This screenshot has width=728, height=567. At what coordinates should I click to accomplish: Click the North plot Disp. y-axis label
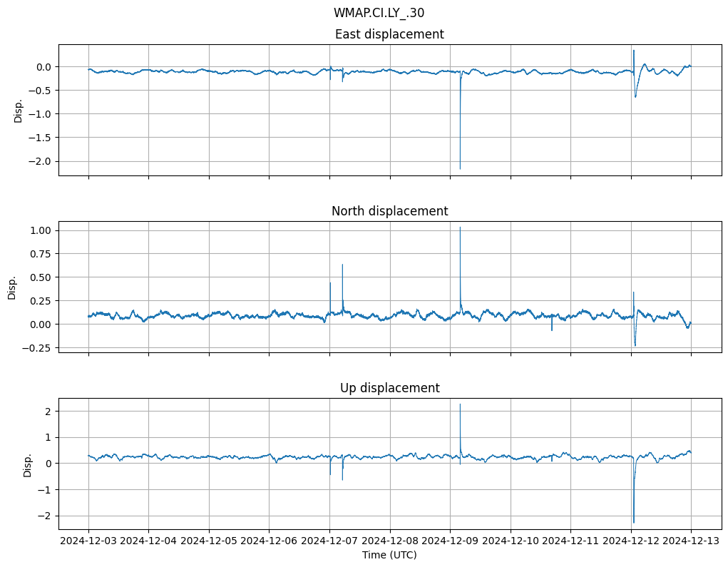pyautogui.click(x=13, y=287)
